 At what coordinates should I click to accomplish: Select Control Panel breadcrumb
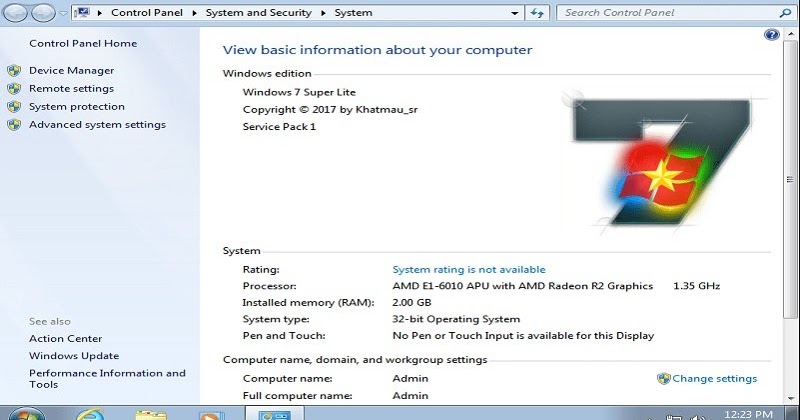[x=147, y=13]
